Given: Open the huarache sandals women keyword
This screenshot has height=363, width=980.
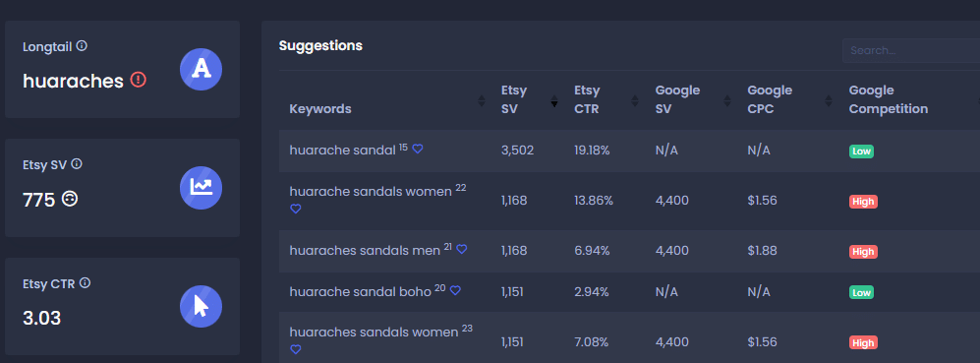Looking at the screenshot, I should pos(371,192).
